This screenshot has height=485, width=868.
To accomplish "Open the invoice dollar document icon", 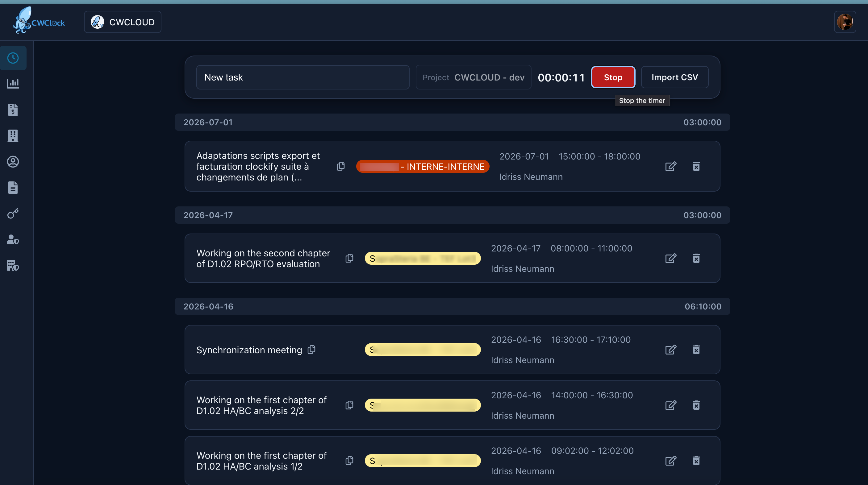I will [13, 110].
